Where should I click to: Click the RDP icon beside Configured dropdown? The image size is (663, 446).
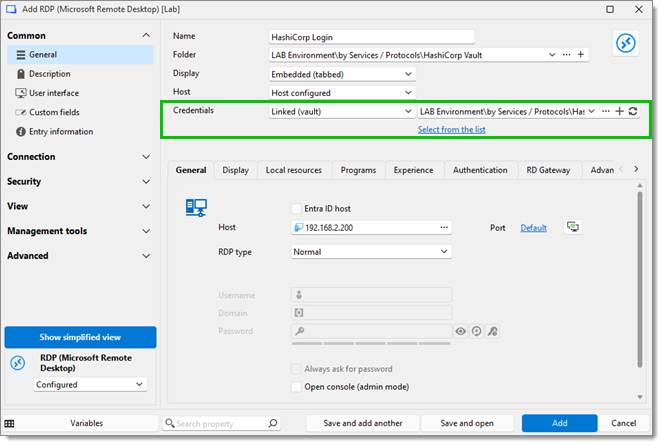click(x=18, y=363)
